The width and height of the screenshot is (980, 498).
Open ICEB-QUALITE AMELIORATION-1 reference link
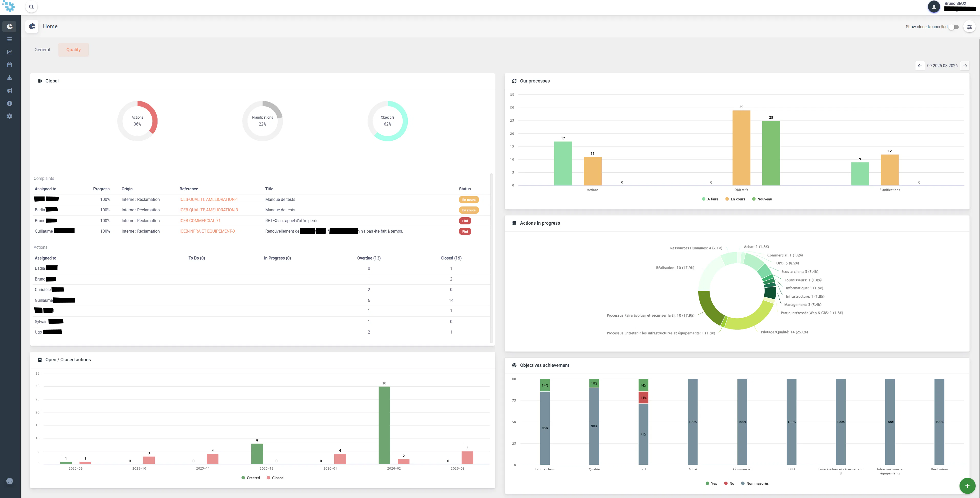tap(208, 199)
